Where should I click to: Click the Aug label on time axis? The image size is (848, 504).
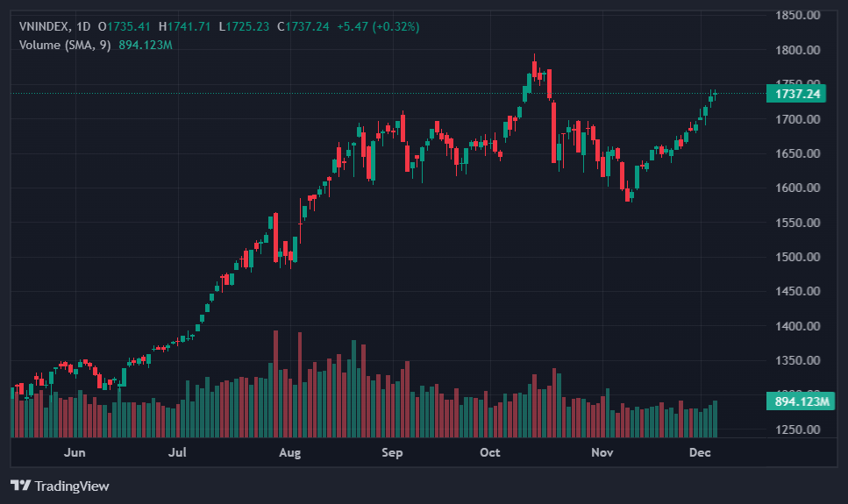coord(289,453)
